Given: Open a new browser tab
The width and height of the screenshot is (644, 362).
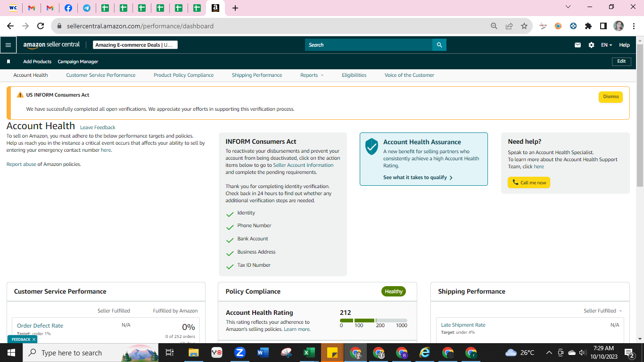Looking at the screenshot, I should pyautogui.click(x=235, y=8).
